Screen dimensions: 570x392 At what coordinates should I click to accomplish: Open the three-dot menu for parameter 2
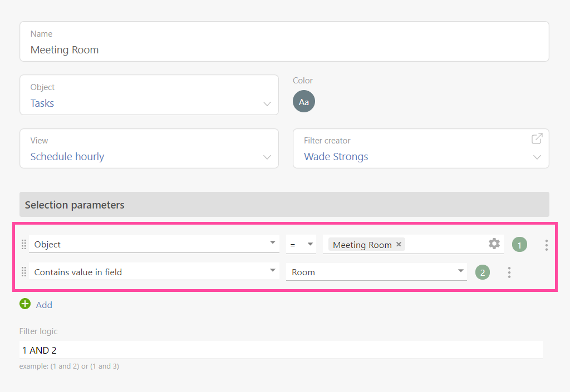pyautogui.click(x=509, y=272)
